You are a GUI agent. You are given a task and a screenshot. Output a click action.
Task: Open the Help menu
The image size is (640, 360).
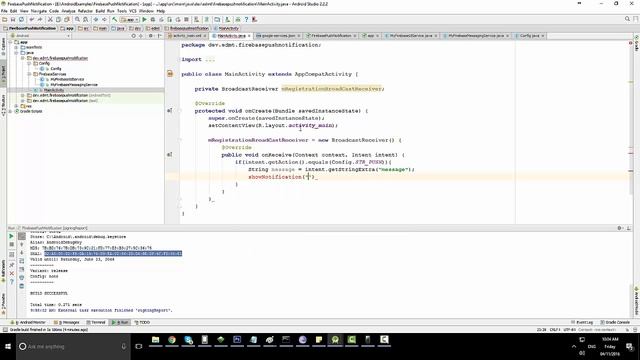pos(161,11)
